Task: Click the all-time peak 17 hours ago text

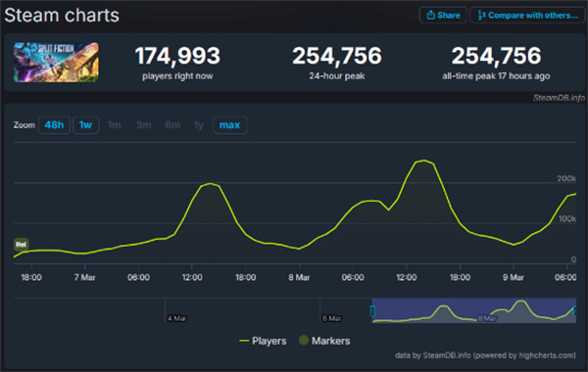Action: point(496,76)
